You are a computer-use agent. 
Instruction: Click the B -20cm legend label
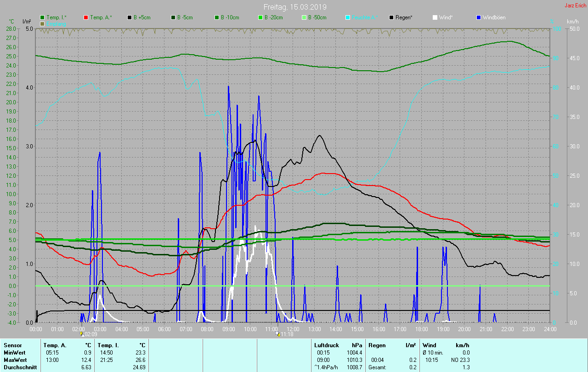click(x=273, y=17)
